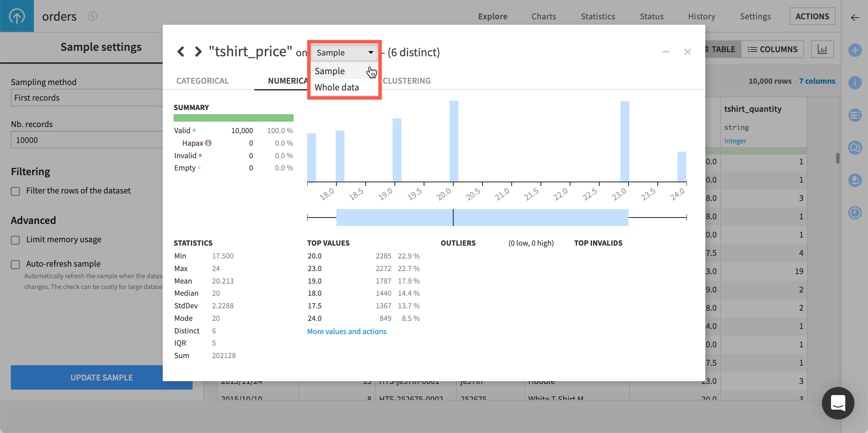Go to next column with right chevron
The width and height of the screenshot is (868, 433).
pos(198,52)
